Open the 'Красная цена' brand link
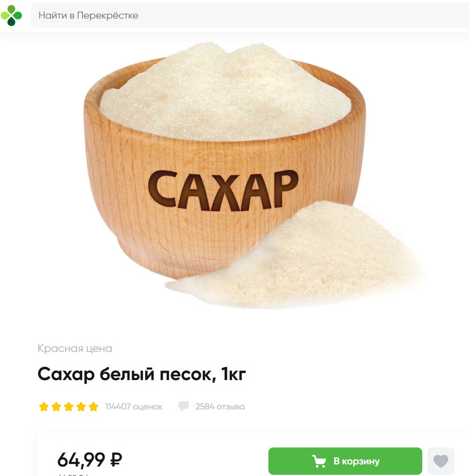Image resolution: width=469 pixels, height=476 pixels. 75,348
